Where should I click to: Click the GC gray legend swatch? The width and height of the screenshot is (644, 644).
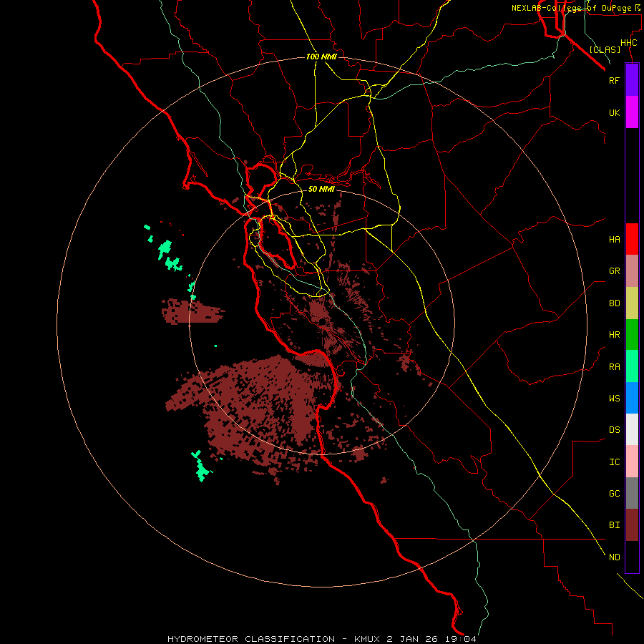(x=632, y=493)
